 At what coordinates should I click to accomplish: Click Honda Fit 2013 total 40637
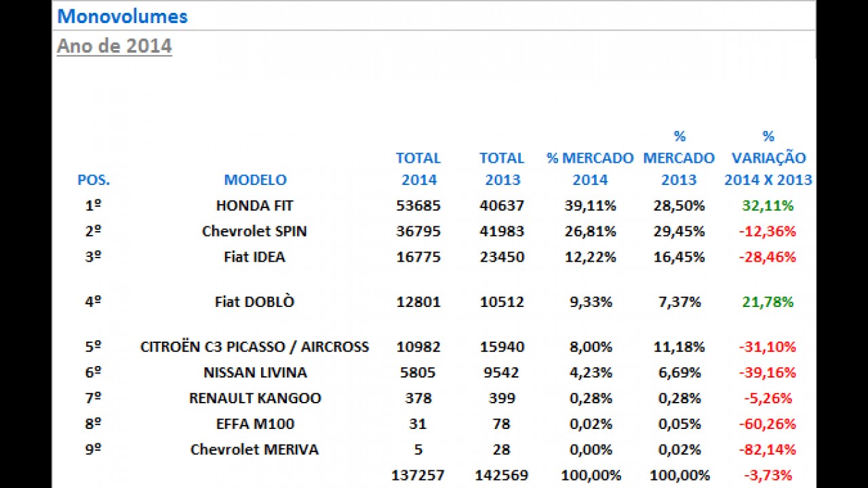pos(502,205)
